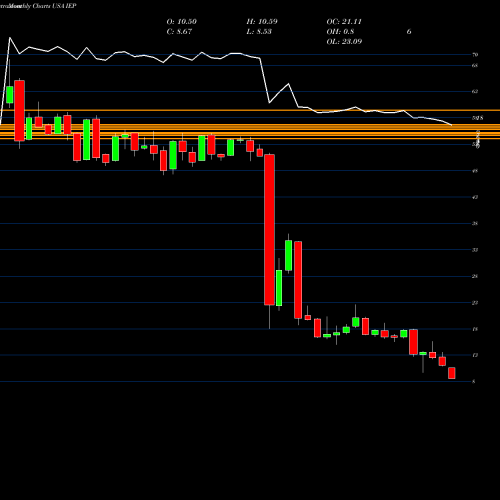Click the 43 price axis label
Screen dimensions: 500x500
[475, 197]
